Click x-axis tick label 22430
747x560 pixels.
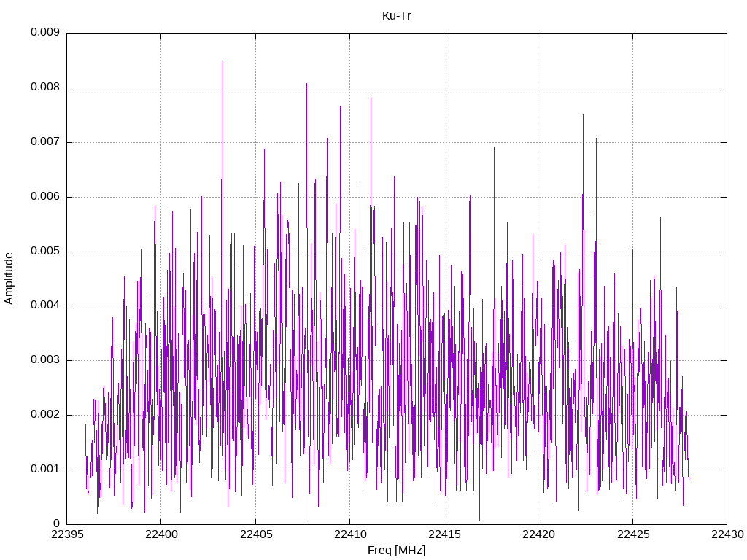point(727,534)
